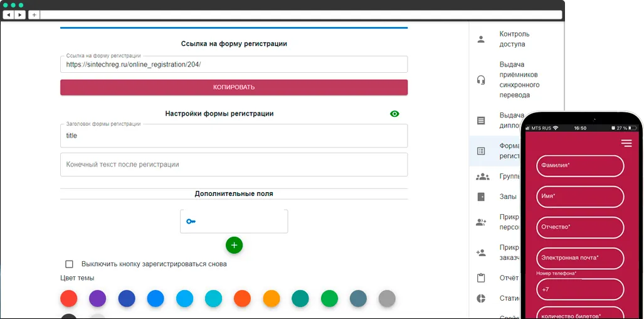Screen dimensions: 644x319
Task: Add extra field with green plus button
Action: pyautogui.click(x=234, y=246)
